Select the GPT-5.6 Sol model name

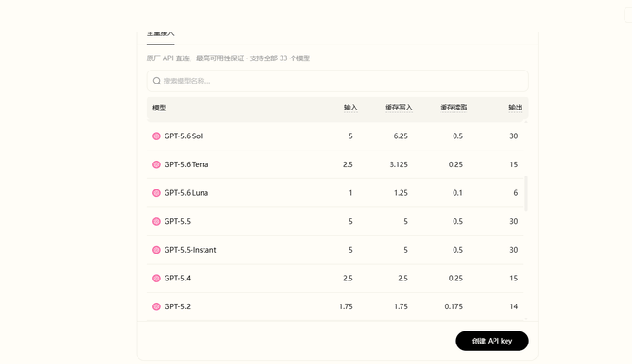tap(183, 136)
